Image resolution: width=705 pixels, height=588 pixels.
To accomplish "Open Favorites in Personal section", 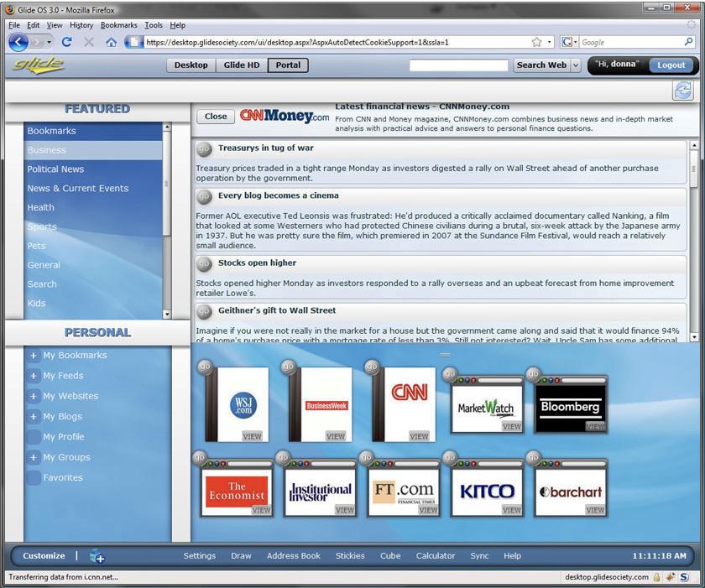I will (x=63, y=477).
